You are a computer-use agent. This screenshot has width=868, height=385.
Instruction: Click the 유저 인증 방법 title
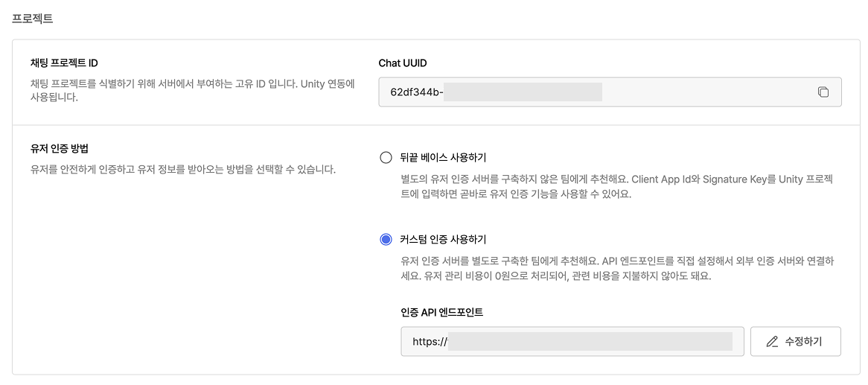coord(60,148)
